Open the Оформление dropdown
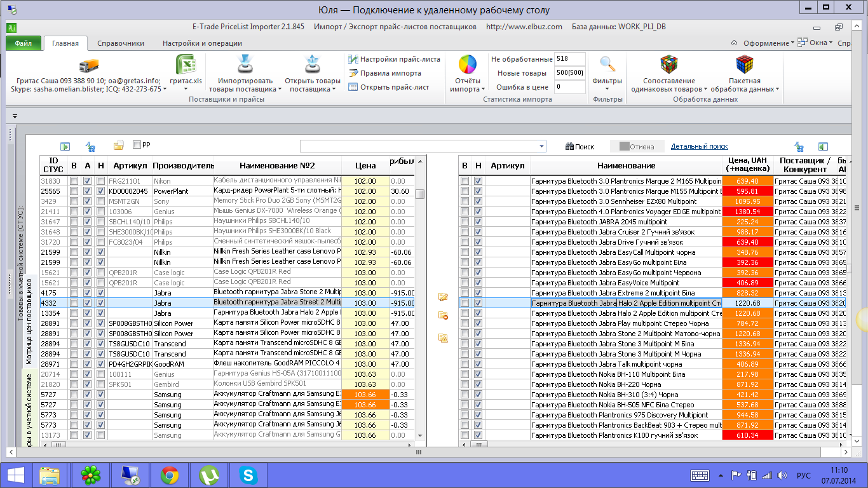This screenshot has height=488, width=868. pyautogui.click(x=768, y=43)
